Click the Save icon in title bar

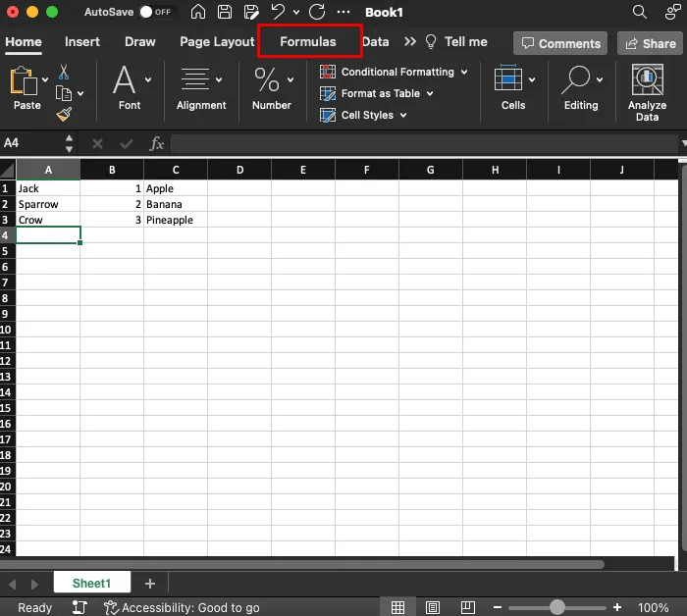coord(225,13)
